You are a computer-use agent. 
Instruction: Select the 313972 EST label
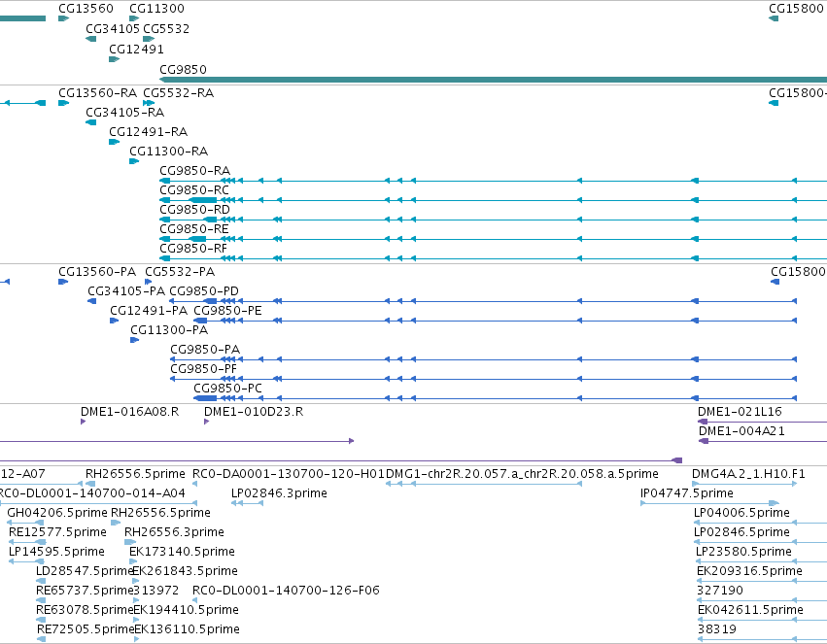(156, 591)
